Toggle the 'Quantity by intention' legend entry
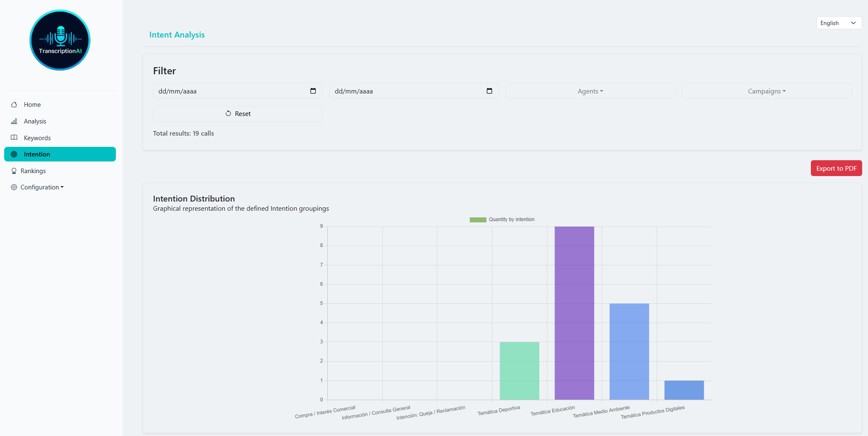The image size is (868, 436). pos(502,219)
